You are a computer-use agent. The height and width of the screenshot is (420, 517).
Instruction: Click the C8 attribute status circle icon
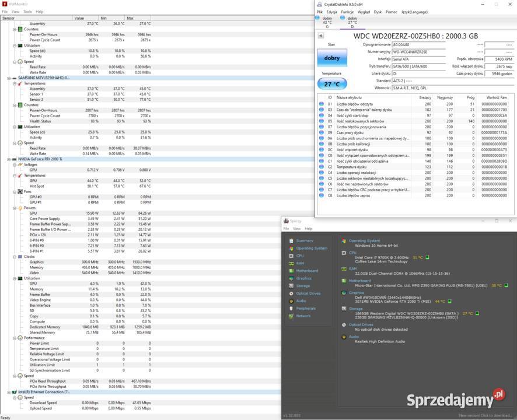click(322, 195)
